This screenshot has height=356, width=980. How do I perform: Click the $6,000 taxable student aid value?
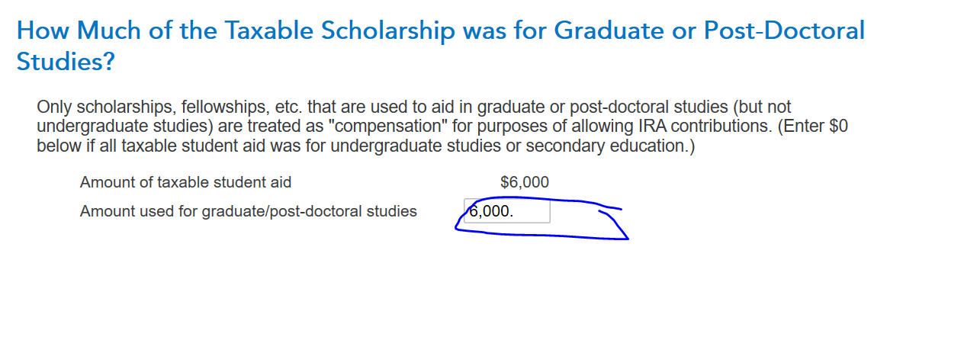[524, 182]
